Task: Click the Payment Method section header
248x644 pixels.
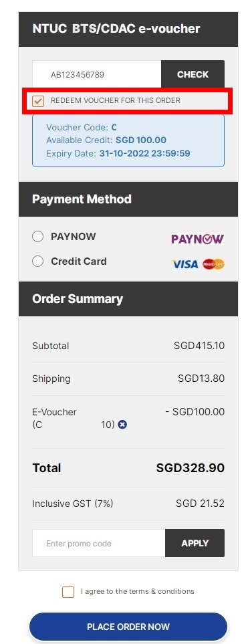Action: (x=128, y=199)
